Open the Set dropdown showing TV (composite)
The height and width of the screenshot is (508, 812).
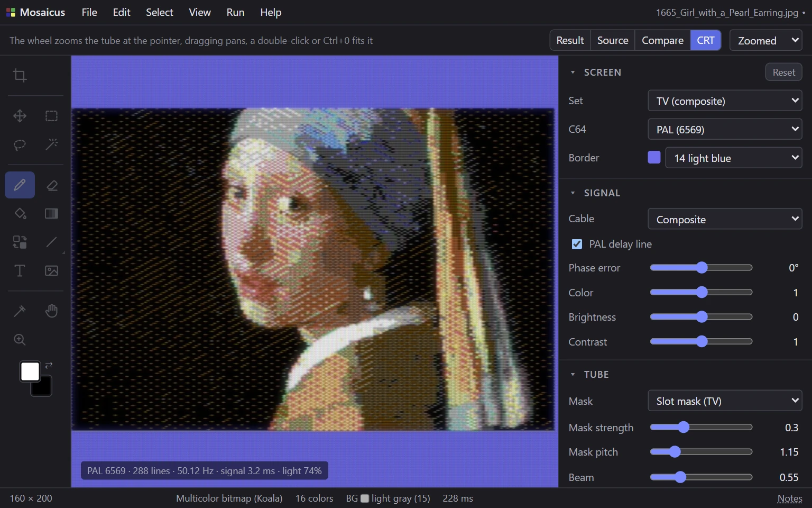pos(725,101)
